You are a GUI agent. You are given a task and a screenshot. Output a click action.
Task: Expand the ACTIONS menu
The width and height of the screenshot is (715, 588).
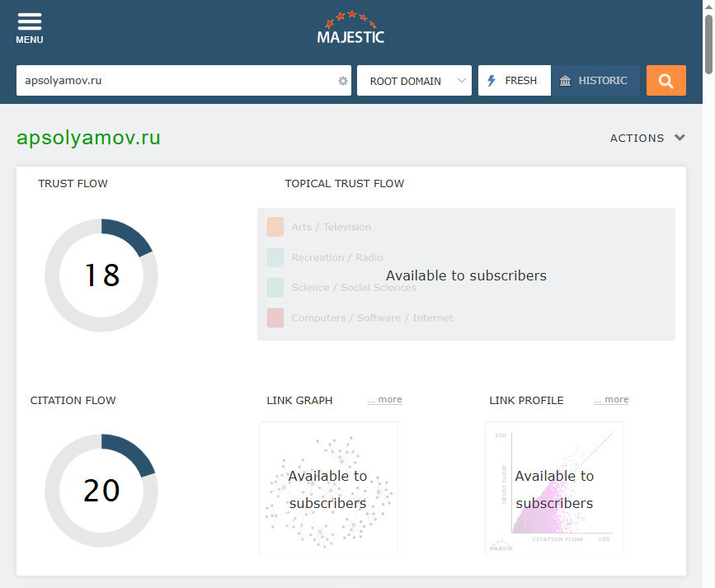(647, 138)
